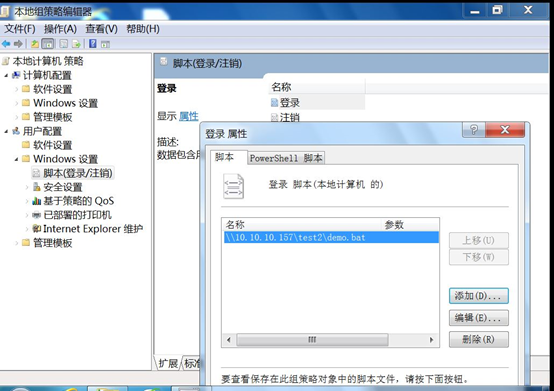Image resolution: width=554 pixels, height=391 pixels.
Task: Switch to the PowerShell 脚本 tab
Action: coord(286,158)
